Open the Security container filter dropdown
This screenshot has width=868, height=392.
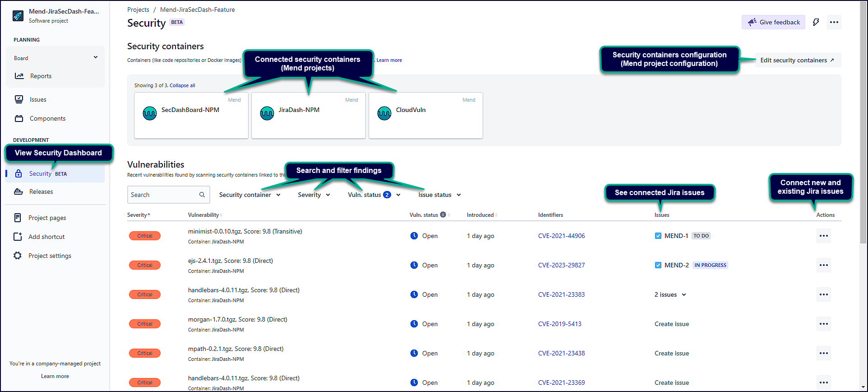click(x=249, y=195)
